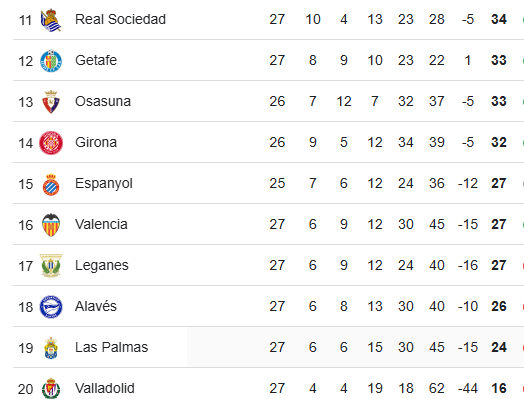
Task: Open the Leganes team link
Action: pos(102,266)
